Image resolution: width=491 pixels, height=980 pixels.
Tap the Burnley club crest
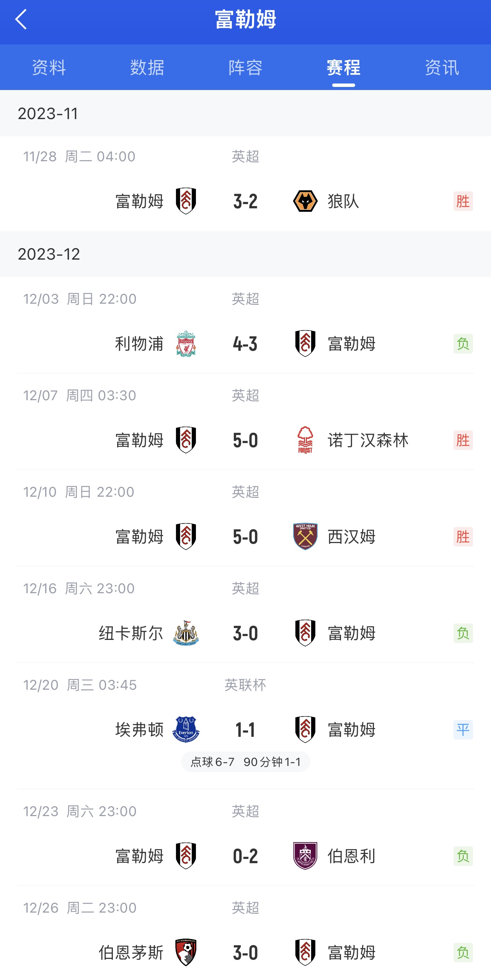point(305,856)
